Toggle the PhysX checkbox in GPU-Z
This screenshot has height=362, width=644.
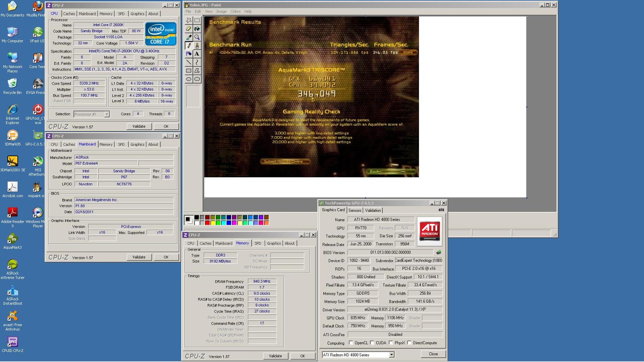[390, 343]
